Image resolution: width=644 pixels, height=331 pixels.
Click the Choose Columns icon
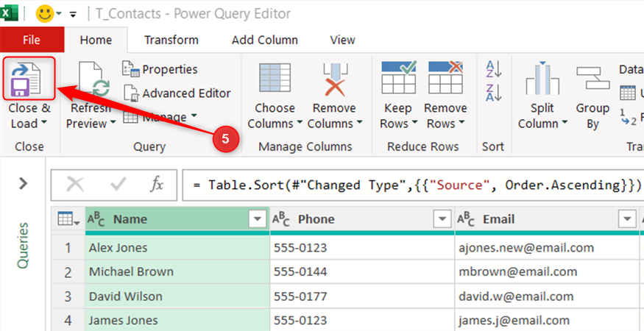tap(275, 78)
